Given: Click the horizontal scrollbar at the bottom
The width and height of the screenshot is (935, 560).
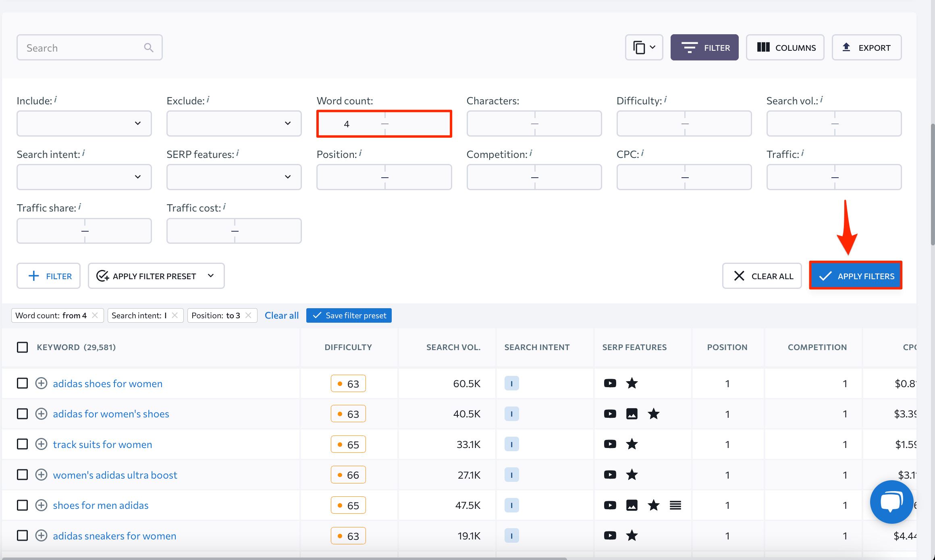Looking at the screenshot, I should click(x=285, y=558).
